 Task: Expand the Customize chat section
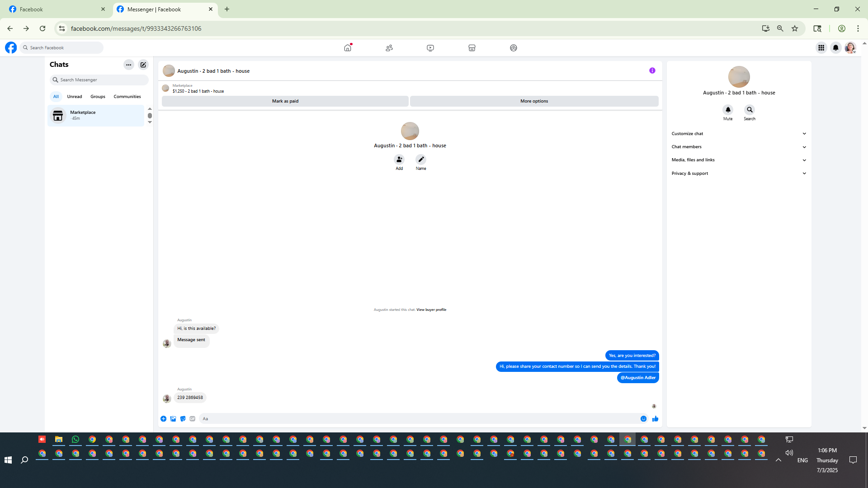(738, 134)
